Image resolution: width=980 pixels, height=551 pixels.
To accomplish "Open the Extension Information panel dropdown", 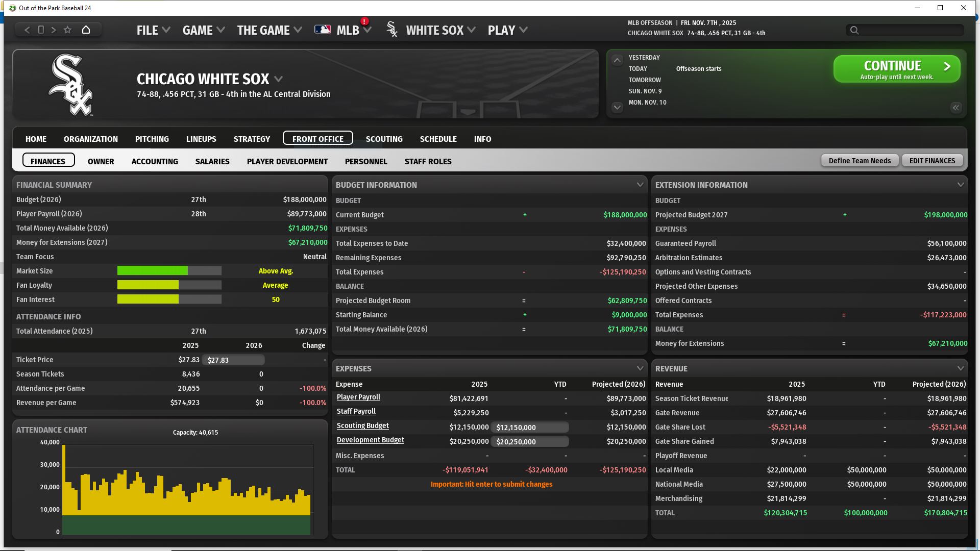I will [960, 185].
